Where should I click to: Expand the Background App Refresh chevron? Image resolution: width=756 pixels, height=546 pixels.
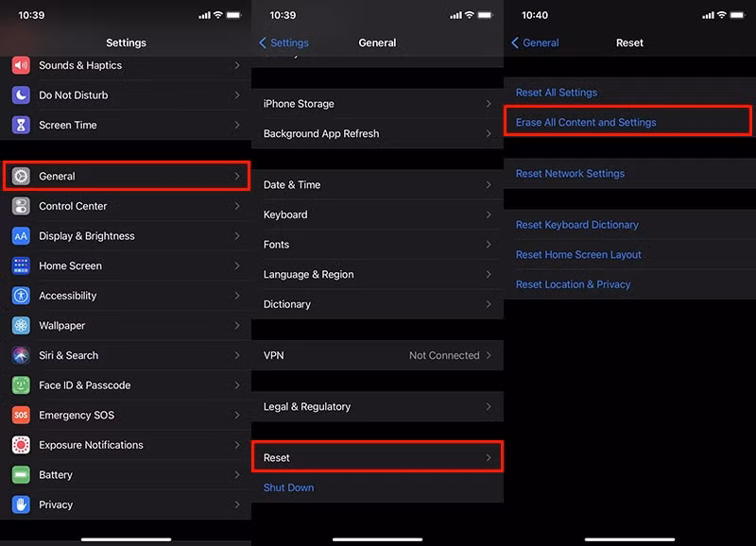(x=489, y=134)
